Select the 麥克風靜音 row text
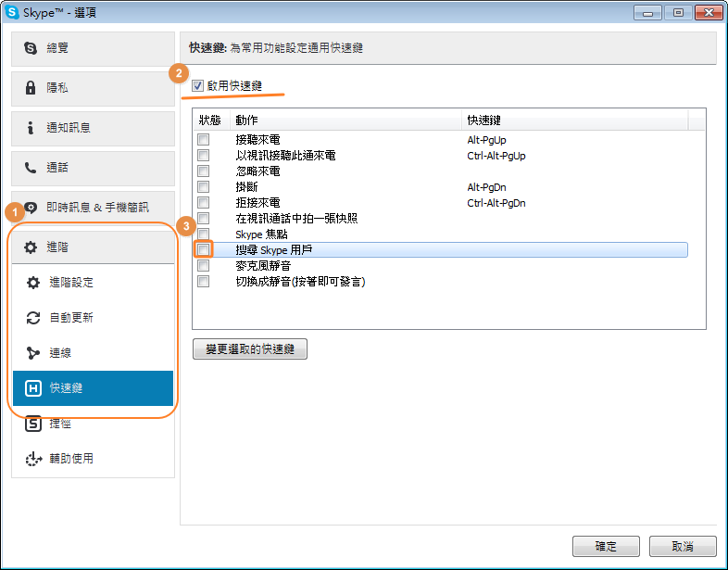 click(263, 266)
